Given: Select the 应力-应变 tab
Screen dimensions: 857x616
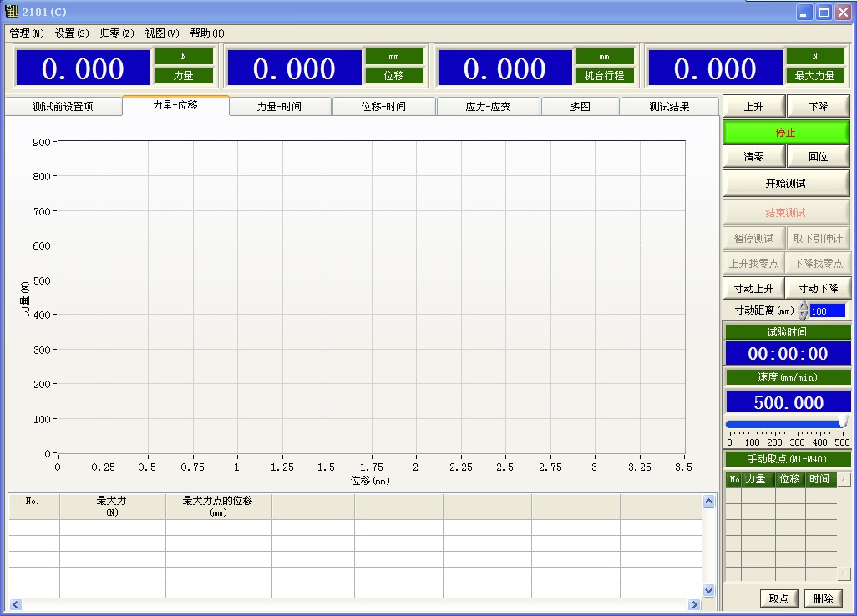Looking at the screenshot, I should click(x=488, y=107).
